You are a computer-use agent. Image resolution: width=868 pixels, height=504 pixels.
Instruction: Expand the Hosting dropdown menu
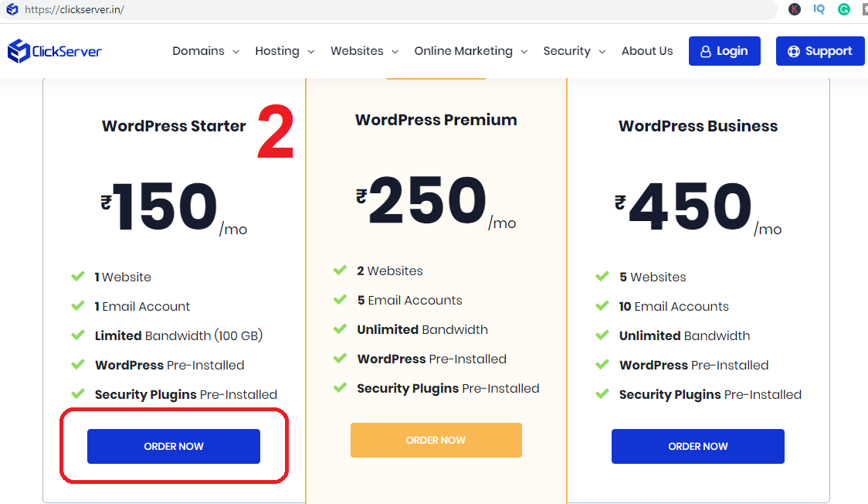pos(284,51)
